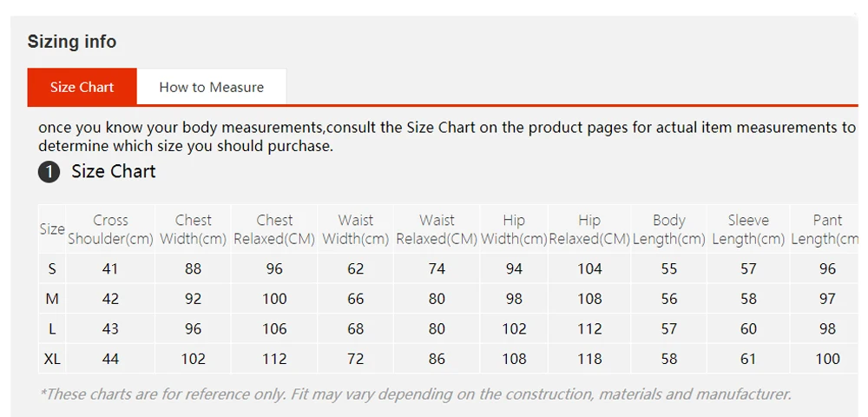Open the Size Chart tab
The width and height of the screenshot is (868, 417).
[82, 87]
